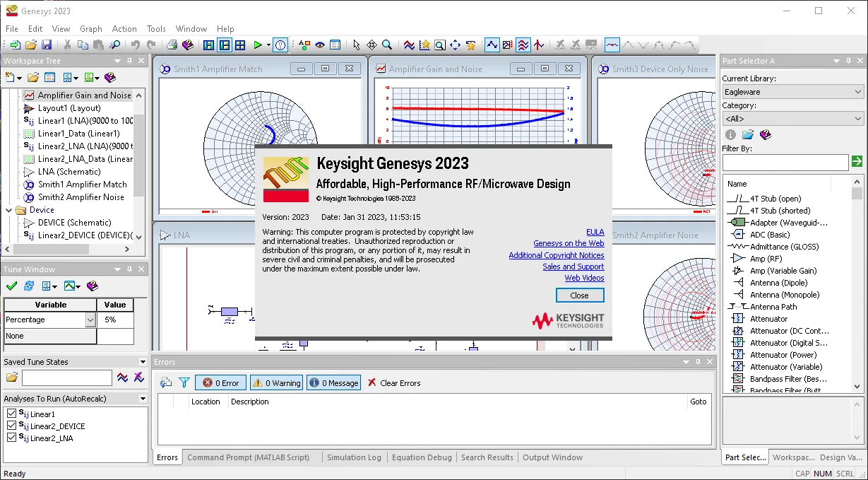The image size is (868, 480).
Task: Click the tile windows grid icon
Action: (240, 45)
